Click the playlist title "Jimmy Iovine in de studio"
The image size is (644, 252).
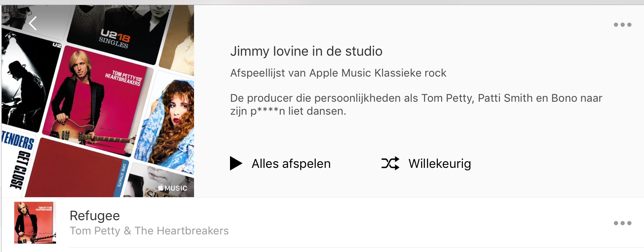click(x=306, y=51)
